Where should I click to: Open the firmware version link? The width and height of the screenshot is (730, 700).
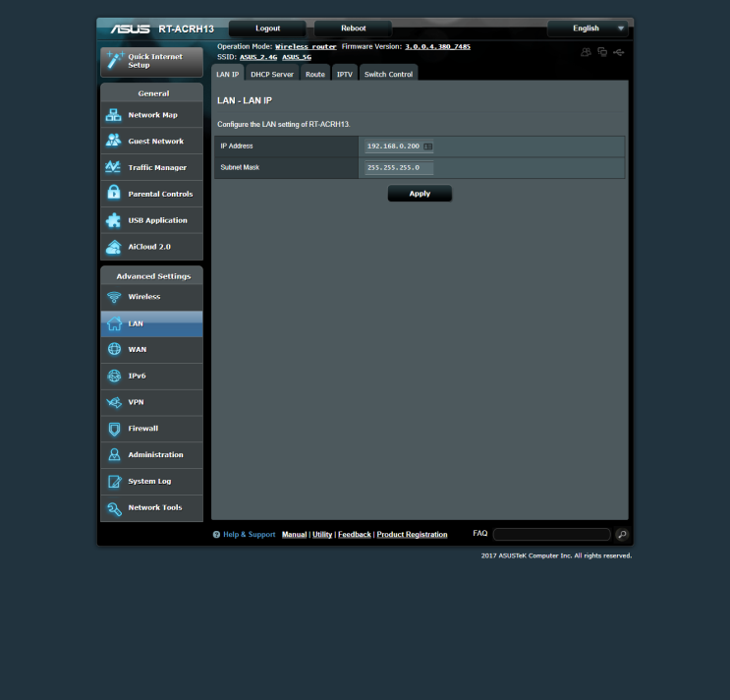[x=437, y=46]
